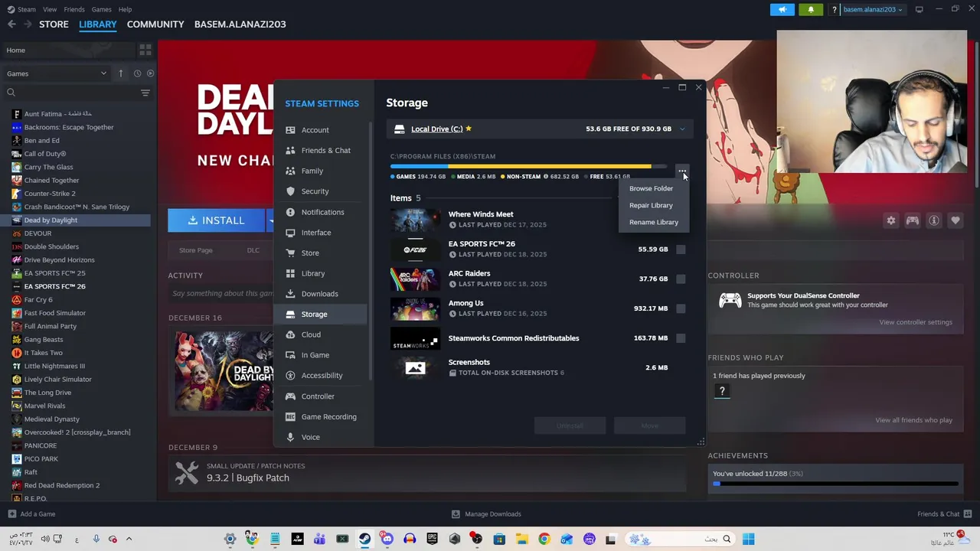Click the Windows Start button
Image resolution: width=980 pixels, height=551 pixels.
click(x=748, y=540)
